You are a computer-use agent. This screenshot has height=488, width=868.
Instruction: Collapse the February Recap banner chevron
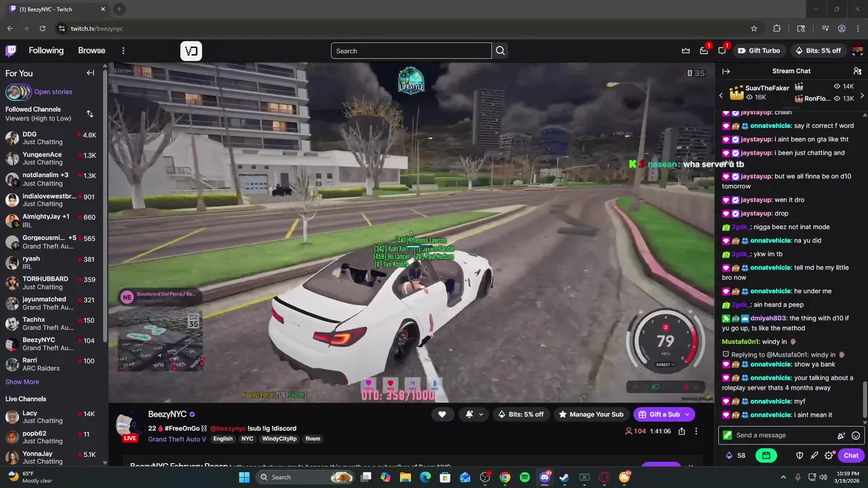click(x=690, y=466)
